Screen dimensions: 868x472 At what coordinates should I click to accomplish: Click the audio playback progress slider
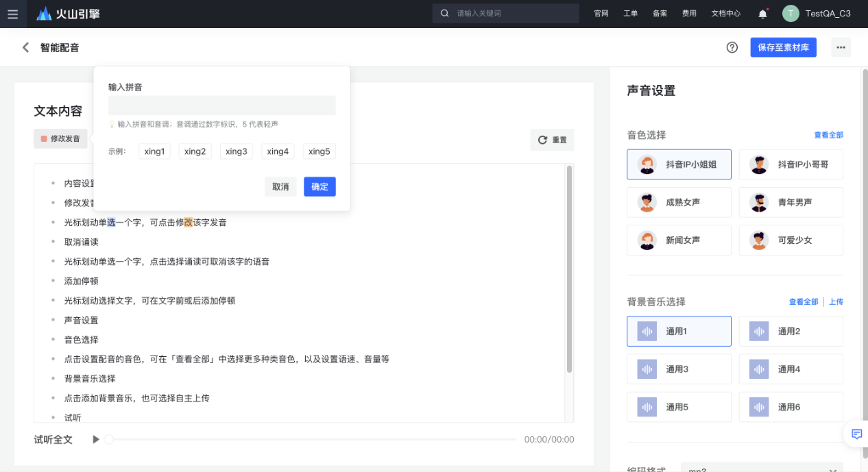(x=309, y=439)
